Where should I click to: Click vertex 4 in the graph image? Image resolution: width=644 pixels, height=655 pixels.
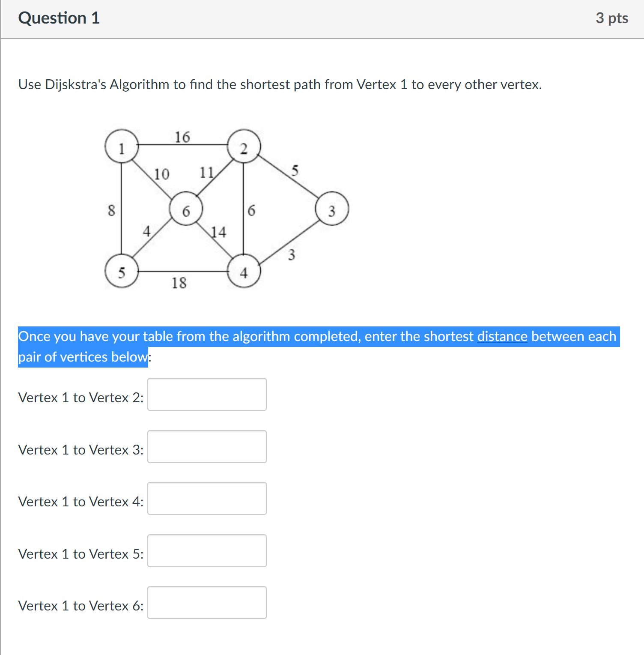(x=244, y=272)
